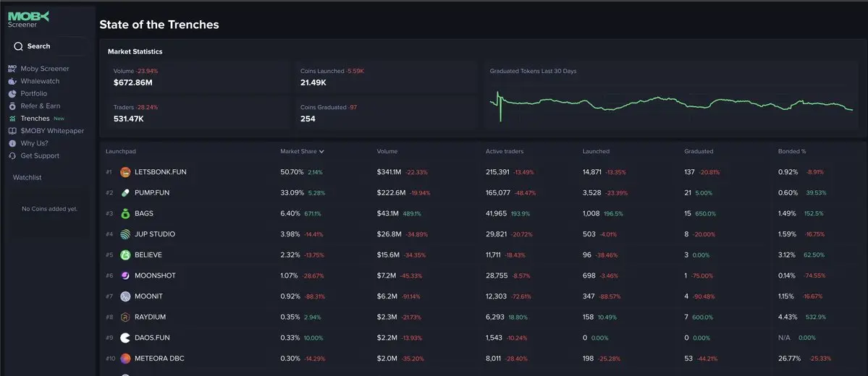The width and height of the screenshot is (868, 376).
Task: Click the Why Us info icon
Action: coord(12,143)
